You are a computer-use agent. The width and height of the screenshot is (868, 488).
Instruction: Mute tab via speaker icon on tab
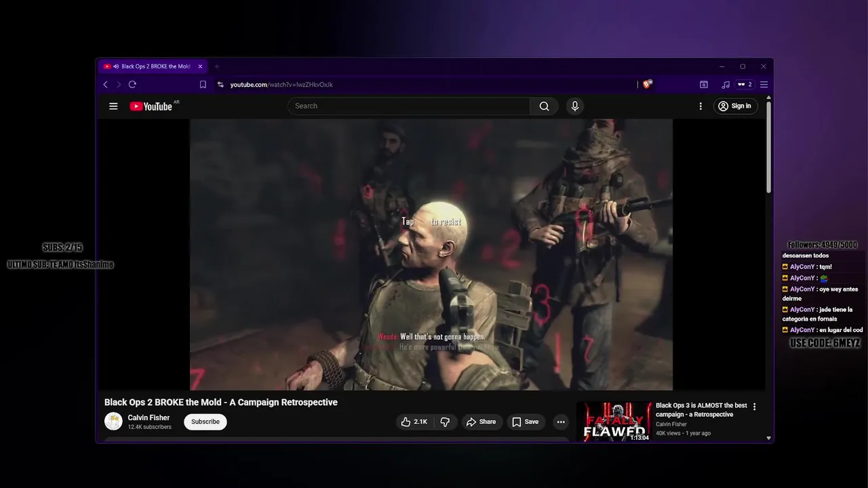click(116, 66)
